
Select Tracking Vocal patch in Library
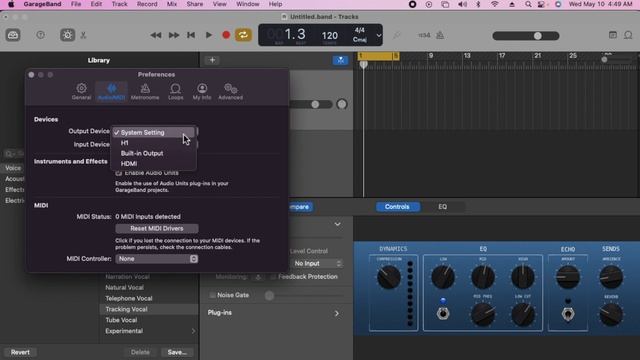tap(149, 309)
